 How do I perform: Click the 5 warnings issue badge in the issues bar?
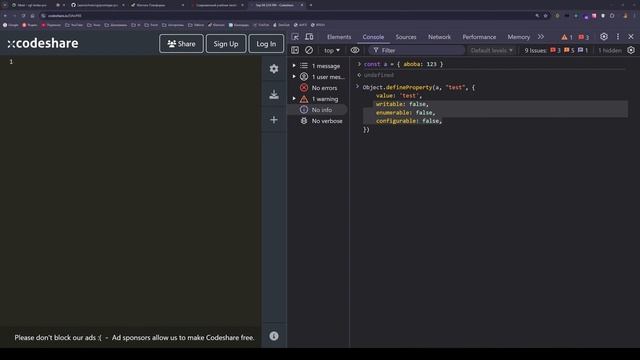(x=569, y=50)
